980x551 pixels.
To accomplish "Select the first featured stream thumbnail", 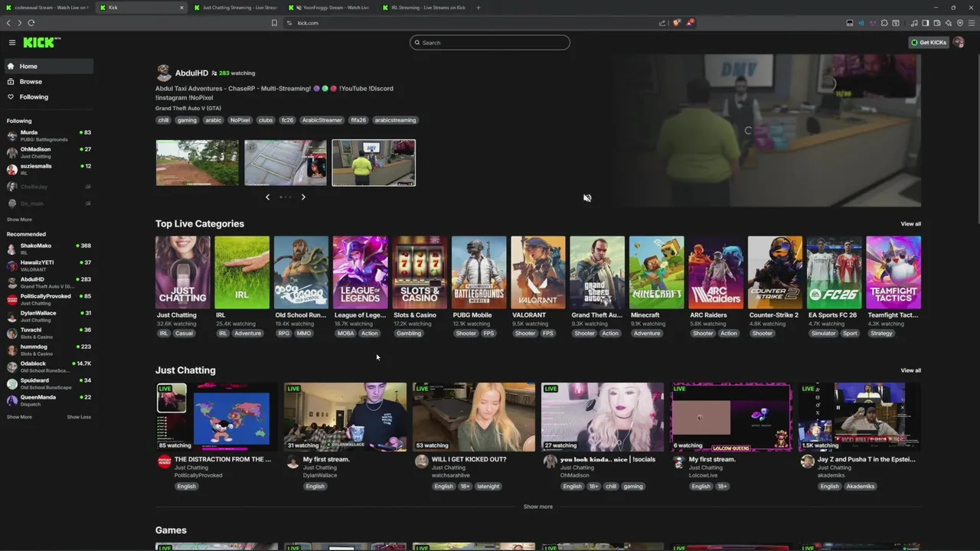I will coord(198,162).
